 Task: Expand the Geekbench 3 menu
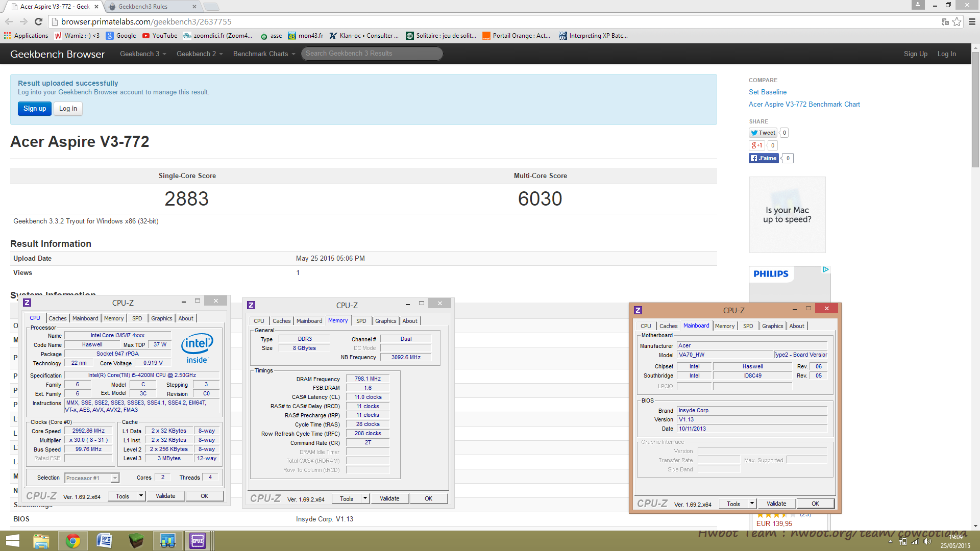pos(143,54)
